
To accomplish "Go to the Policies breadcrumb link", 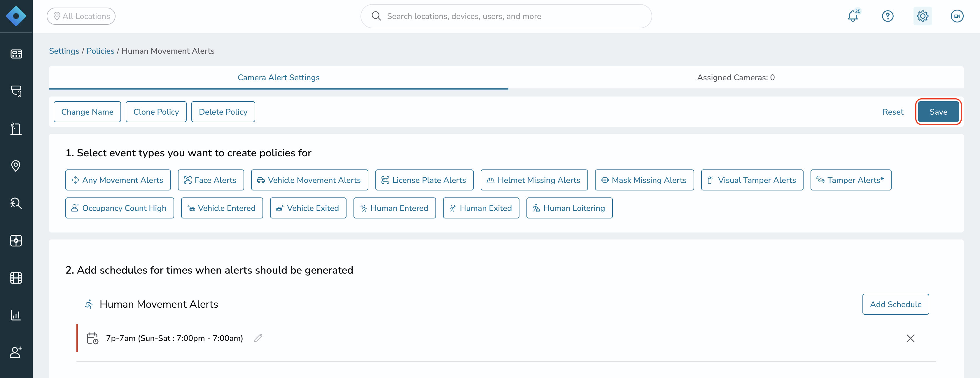I will click(x=100, y=51).
